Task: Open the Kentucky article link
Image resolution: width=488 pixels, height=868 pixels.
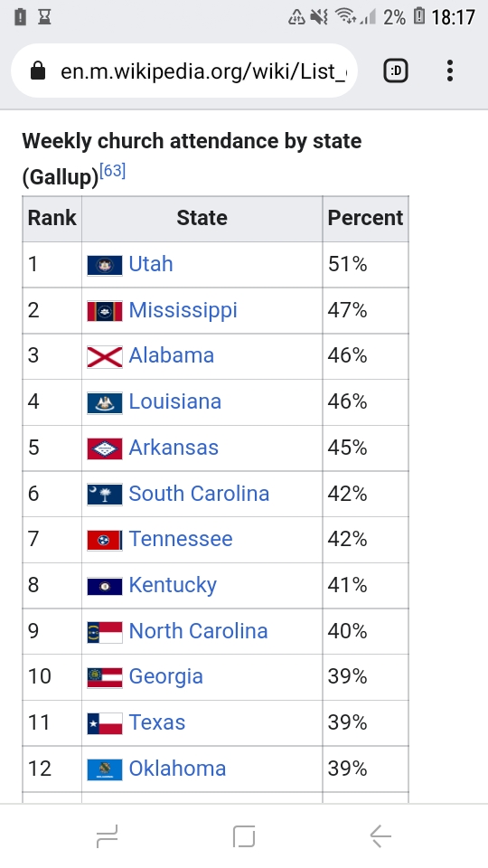Action: (173, 586)
